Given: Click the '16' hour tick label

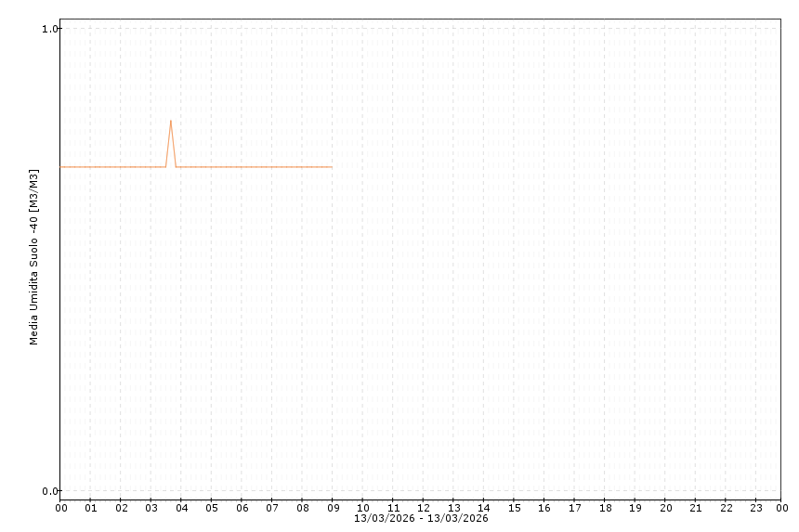Looking at the screenshot, I should [544, 508].
